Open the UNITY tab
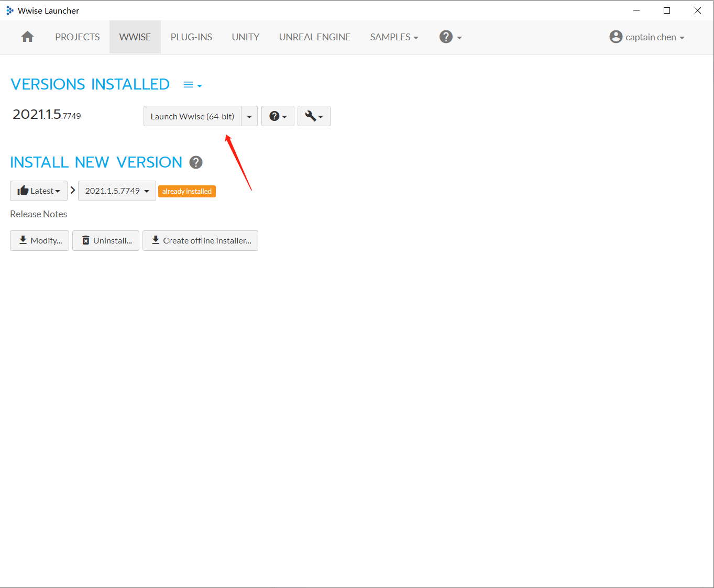This screenshot has width=714, height=588. [x=246, y=37]
